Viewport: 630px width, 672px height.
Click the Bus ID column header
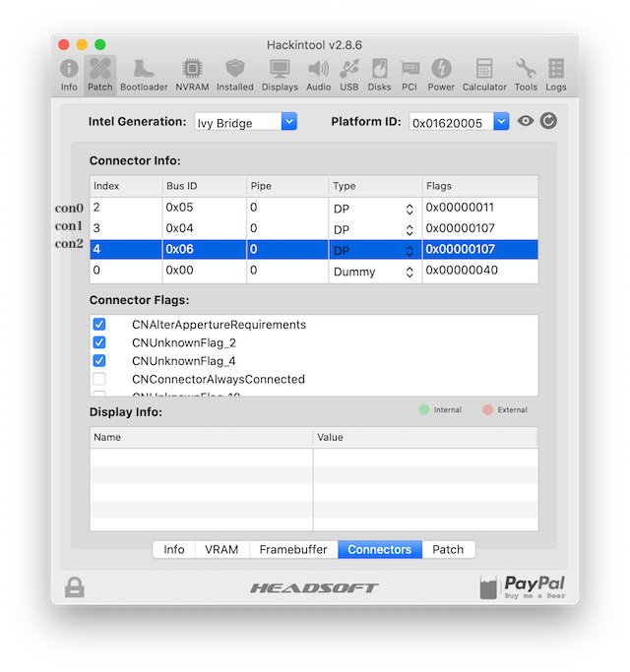(205, 186)
